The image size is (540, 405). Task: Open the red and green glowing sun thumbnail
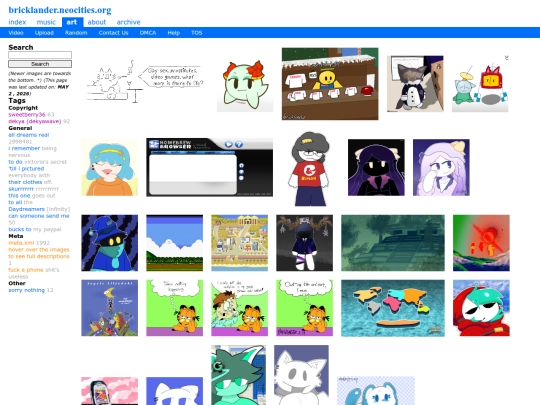click(481, 243)
